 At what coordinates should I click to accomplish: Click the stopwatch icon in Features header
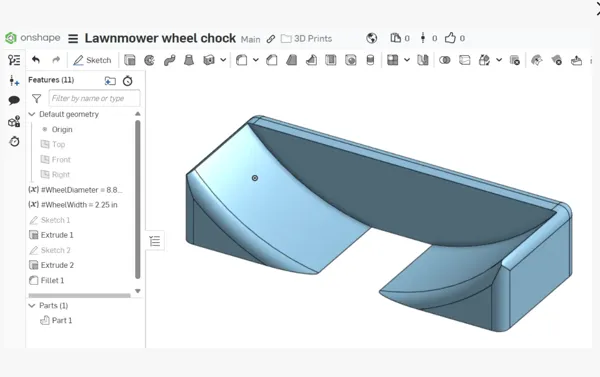click(x=127, y=81)
